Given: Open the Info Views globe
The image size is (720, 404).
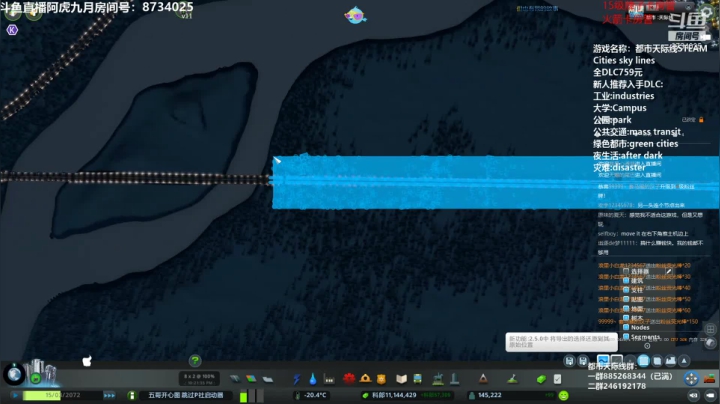Looking at the screenshot, I should (x=14, y=375).
